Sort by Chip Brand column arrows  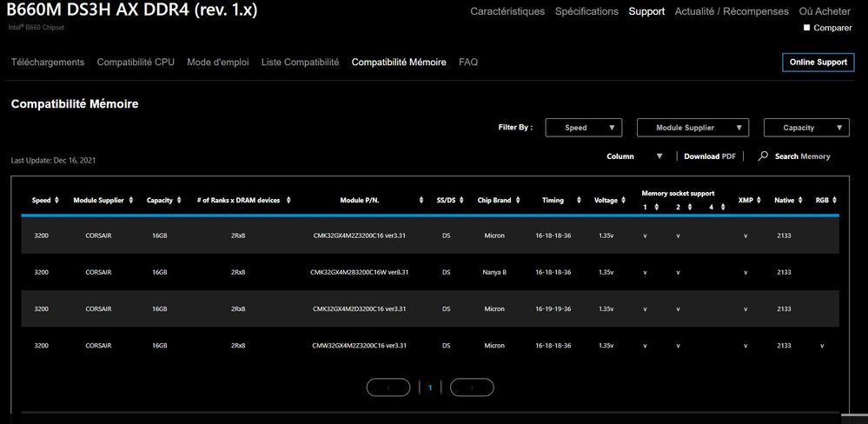(x=518, y=200)
